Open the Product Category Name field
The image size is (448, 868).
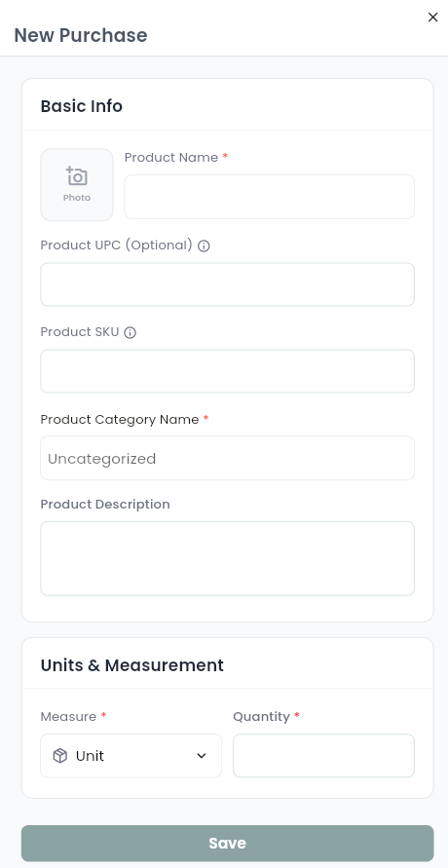(227, 458)
